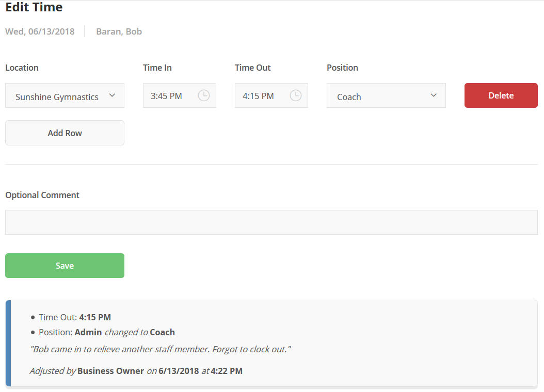Screen dimensions: 544x392
Task: Click the employee name Baran, Bob
Action: (x=119, y=31)
